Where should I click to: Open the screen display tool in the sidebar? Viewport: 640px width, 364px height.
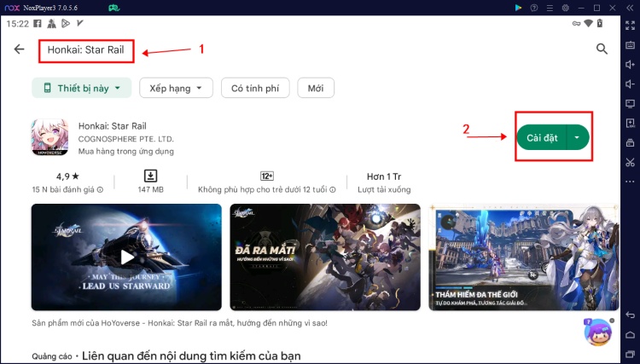tap(630, 103)
